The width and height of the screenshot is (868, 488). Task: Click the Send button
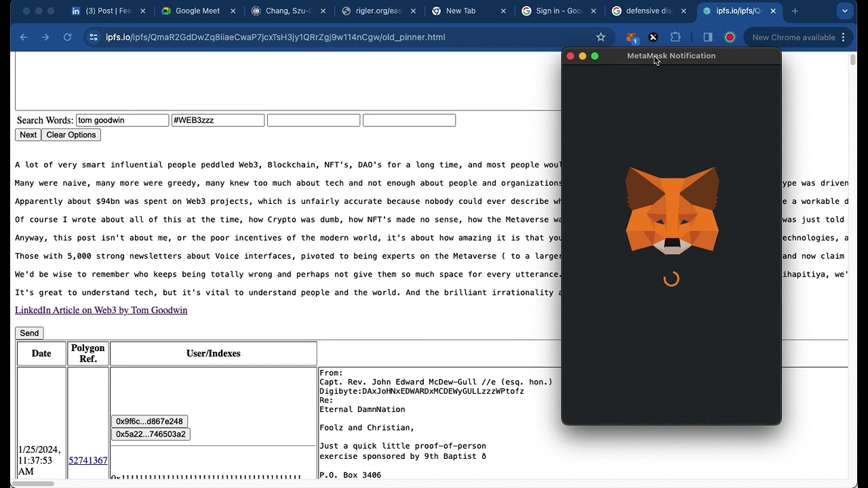(x=29, y=333)
